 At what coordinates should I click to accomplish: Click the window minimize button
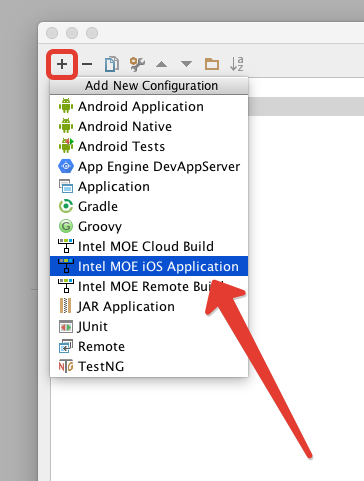[x=72, y=33]
